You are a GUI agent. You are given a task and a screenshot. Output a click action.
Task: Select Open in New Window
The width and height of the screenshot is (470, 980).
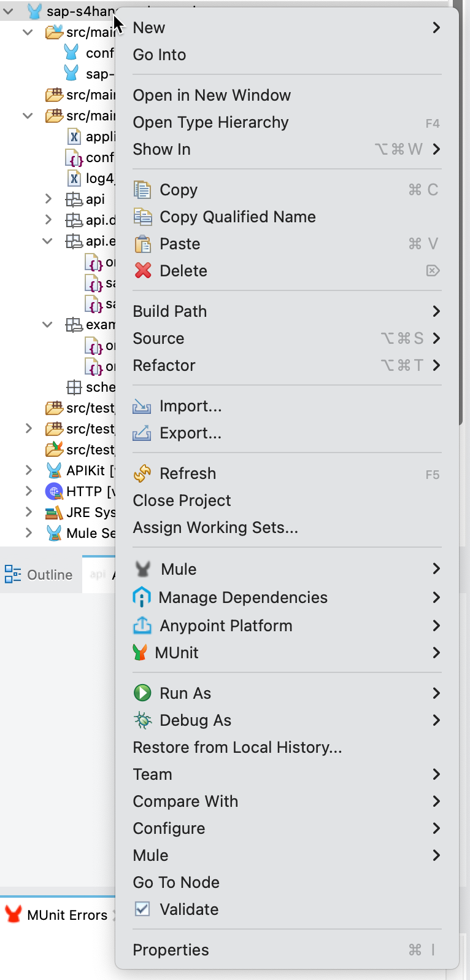[x=287, y=95]
